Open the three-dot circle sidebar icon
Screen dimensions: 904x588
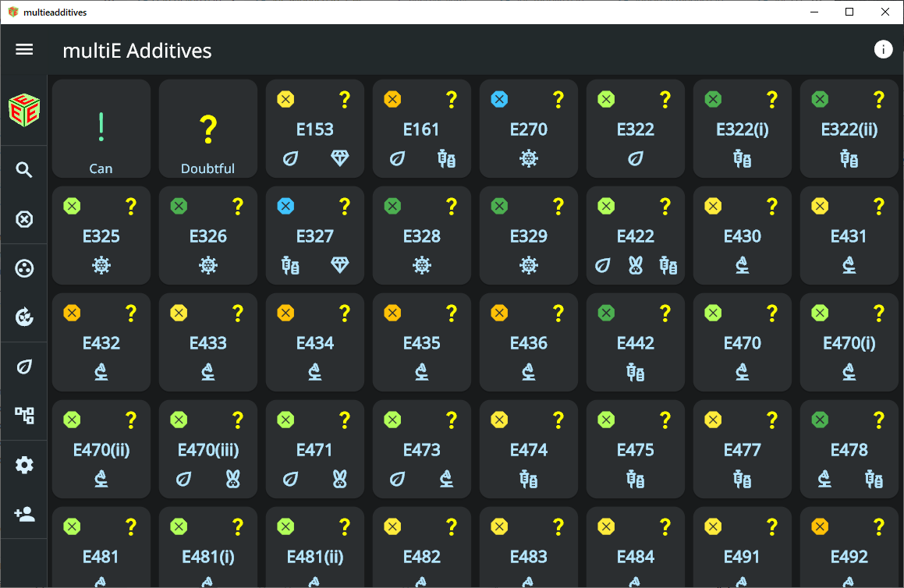click(x=24, y=268)
